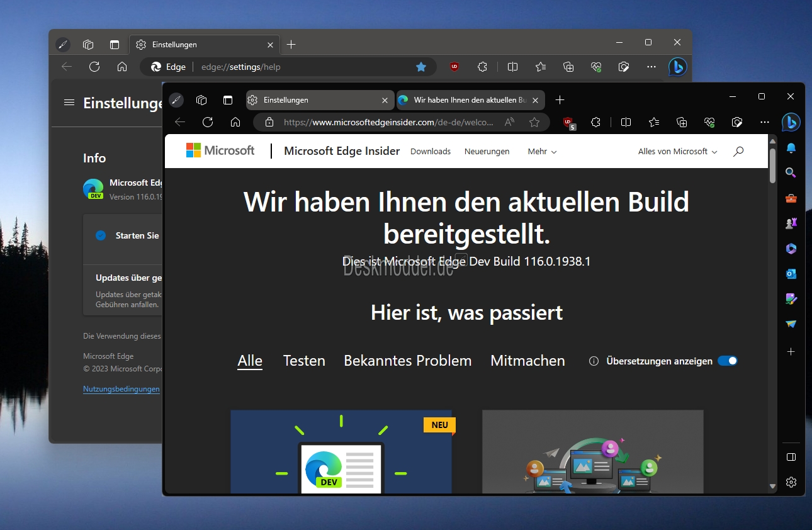Open the NEU Edge Dev article thumbnail
Image resolution: width=812 pixels, height=530 pixels.
pyautogui.click(x=341, y=452)
